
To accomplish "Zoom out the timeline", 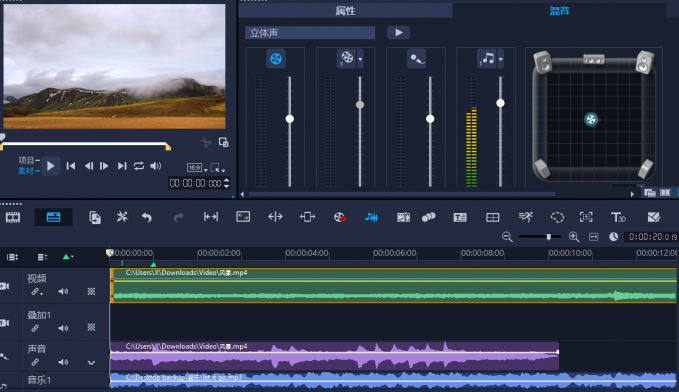I will [507, 236].
